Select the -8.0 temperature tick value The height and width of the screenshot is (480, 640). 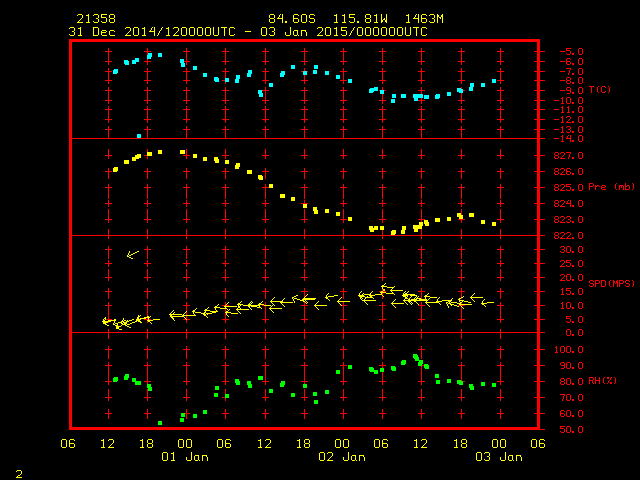pos(571,81)
